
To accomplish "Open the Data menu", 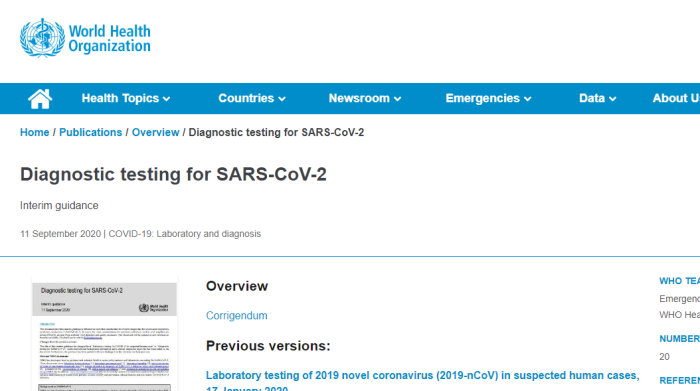I will tap(598, 98).
